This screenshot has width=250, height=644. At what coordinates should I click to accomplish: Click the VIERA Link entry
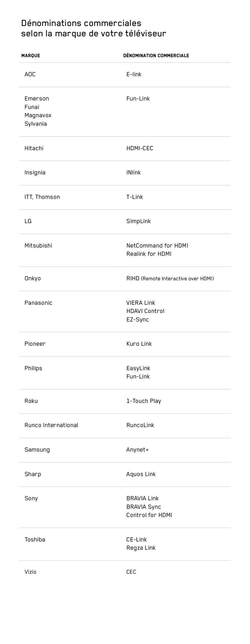141,303
